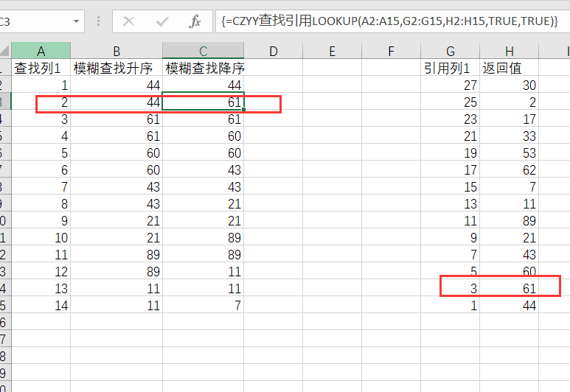
Task: Click cell containing 返回值
Action: click(510, 68)
